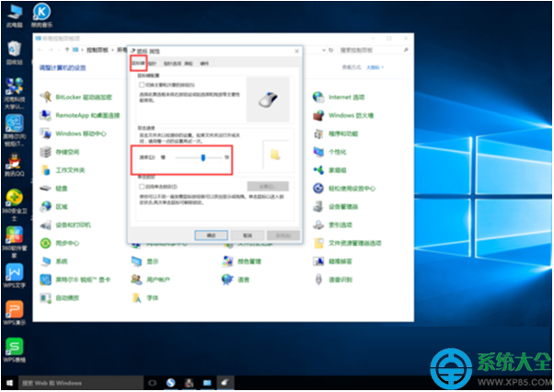Screen dimensions: 554x392
Task: Open 颜色管理 (Color Management) item
Action: [242, 261]
